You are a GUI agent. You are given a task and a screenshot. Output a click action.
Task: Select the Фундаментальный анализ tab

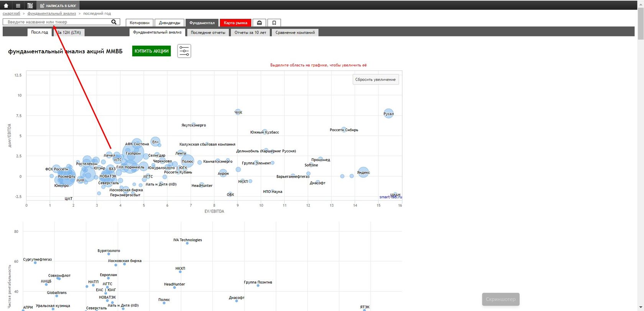[157, 33]
